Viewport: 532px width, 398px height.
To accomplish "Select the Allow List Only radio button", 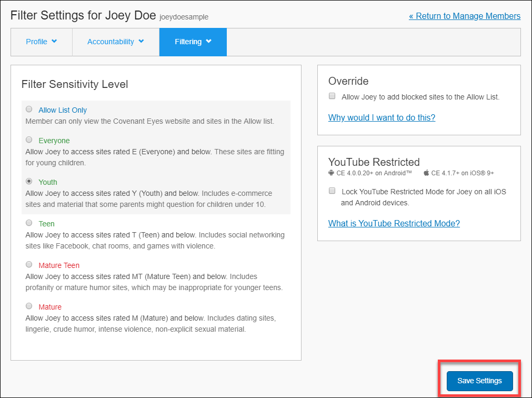I will point(29,110).
